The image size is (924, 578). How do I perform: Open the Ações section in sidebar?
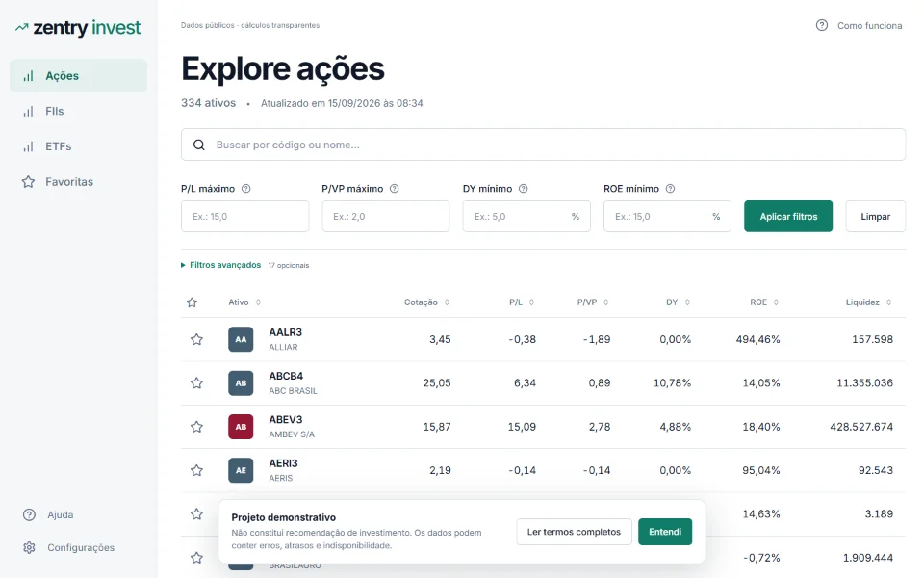tap(78, 75)
